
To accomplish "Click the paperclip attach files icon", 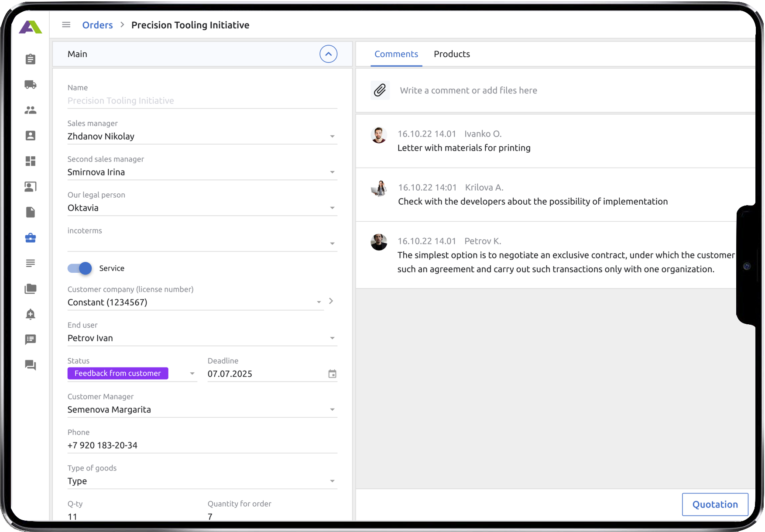I will click(x=380, y=90).
